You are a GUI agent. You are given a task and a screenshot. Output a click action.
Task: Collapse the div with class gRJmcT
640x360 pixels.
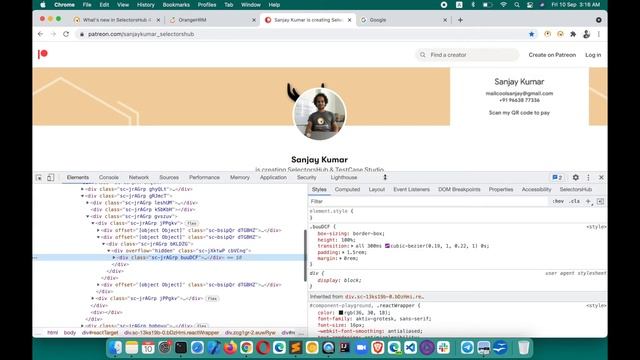(x=82, y=196)
